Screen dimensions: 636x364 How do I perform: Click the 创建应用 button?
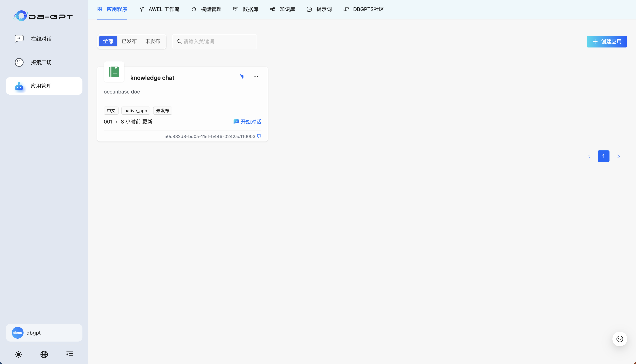coord(607,42)
